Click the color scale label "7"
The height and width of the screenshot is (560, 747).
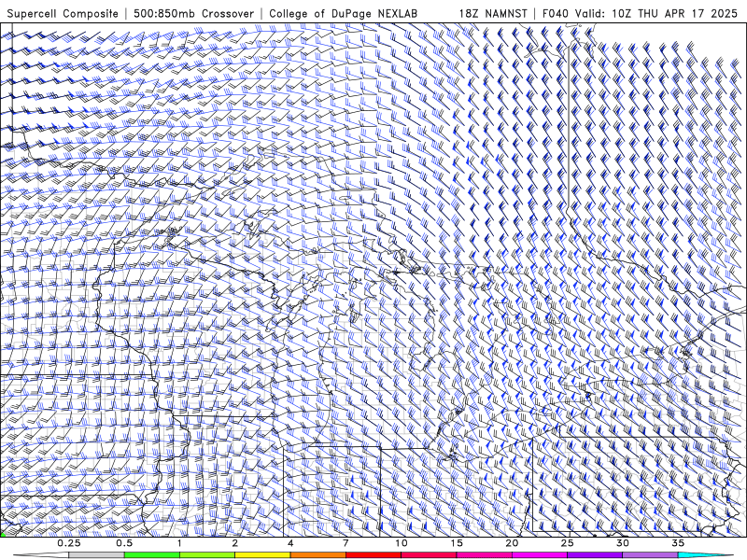pos(345,543)
